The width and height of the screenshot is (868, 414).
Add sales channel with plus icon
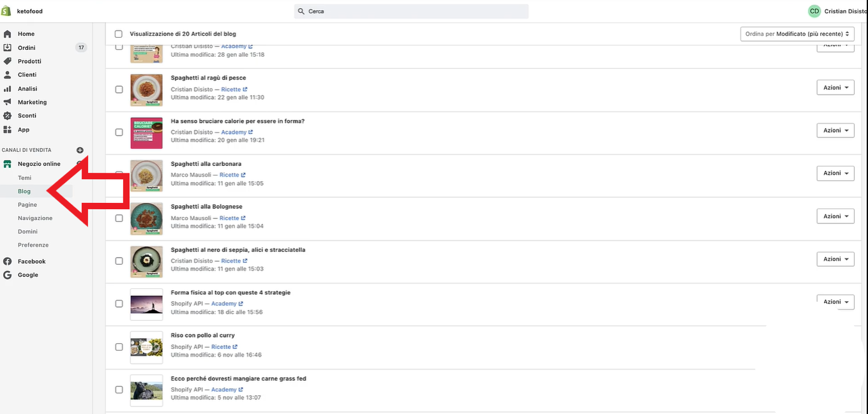coord(80,150)
